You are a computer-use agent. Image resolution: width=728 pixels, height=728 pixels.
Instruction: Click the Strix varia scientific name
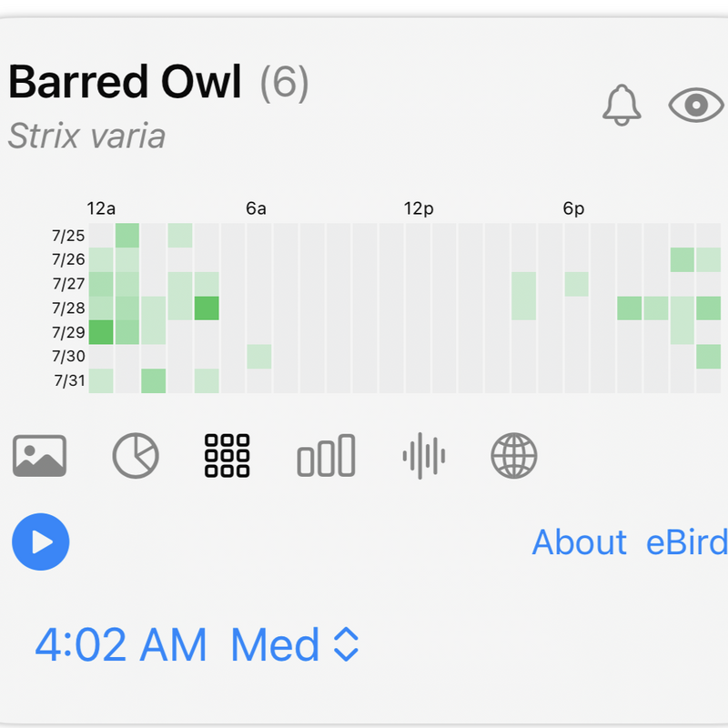(86, 136)
